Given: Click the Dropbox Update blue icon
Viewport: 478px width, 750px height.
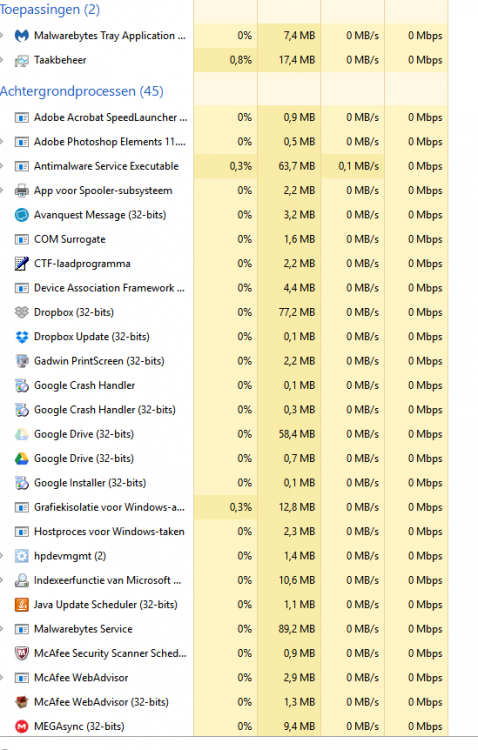Looking at the screenshot, I should 22,337.
